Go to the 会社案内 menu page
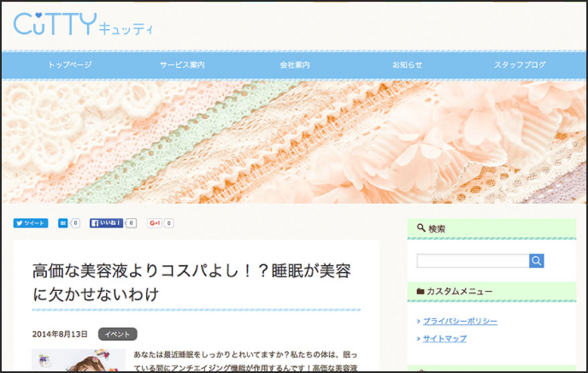The image size is (588, 373). pyautogui.click(x=295, y=64)
